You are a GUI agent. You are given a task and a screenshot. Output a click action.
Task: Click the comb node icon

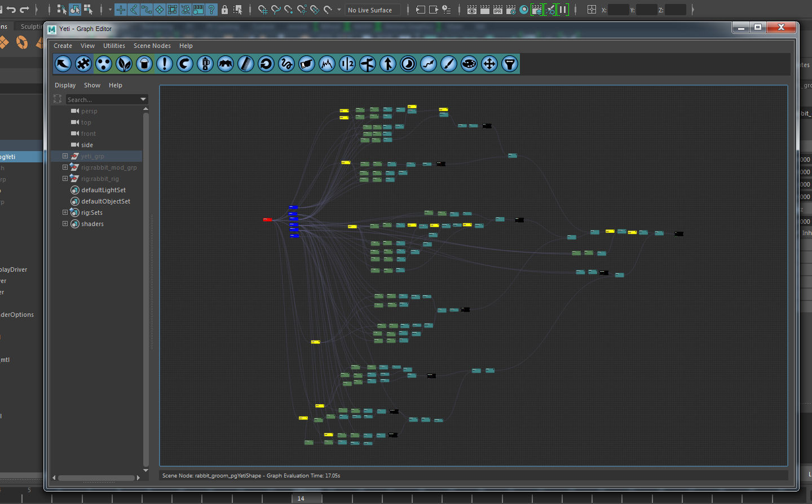(246, 64)
